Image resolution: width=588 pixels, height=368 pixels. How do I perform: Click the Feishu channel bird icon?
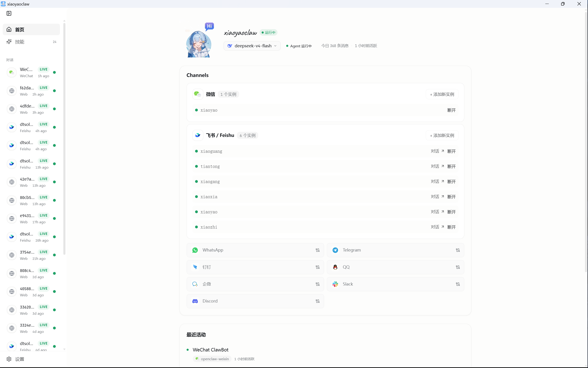point(197,135)
